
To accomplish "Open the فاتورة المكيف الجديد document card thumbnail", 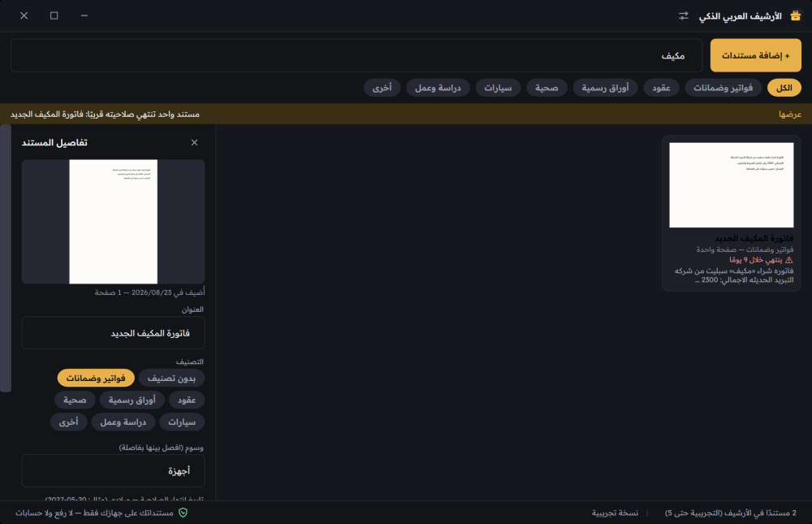I will pyautogui.click(x=732, y=185).
